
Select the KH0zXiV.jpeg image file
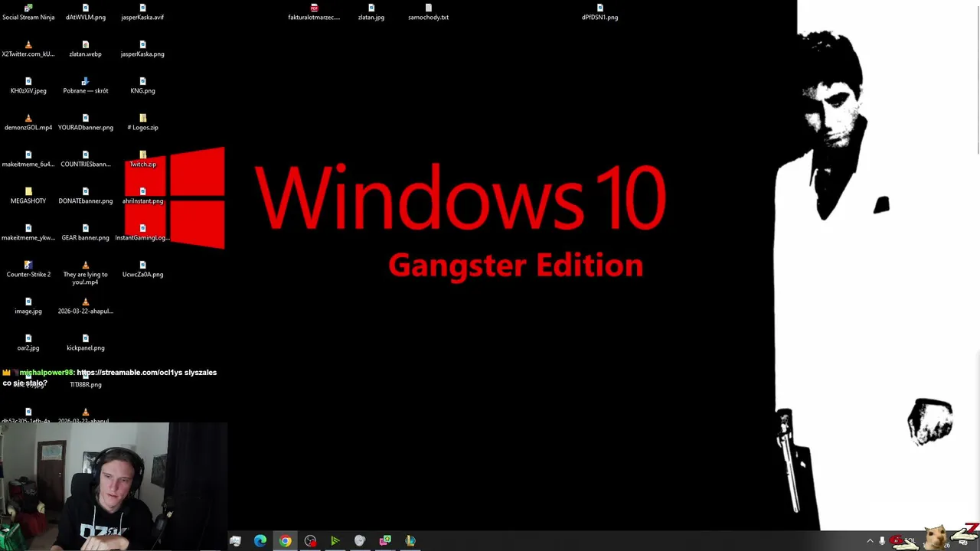[28, 86]
